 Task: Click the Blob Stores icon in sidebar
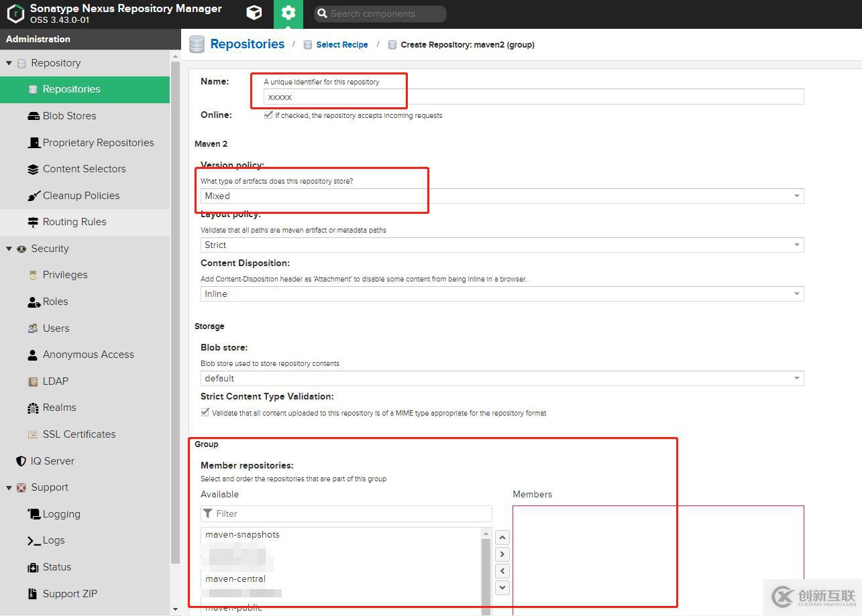tap(33, 116)
